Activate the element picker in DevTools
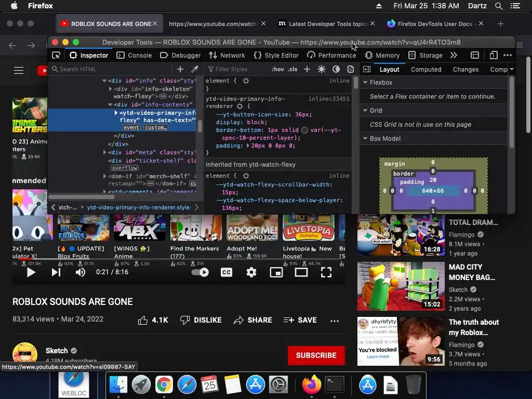 tap(56, 55)
